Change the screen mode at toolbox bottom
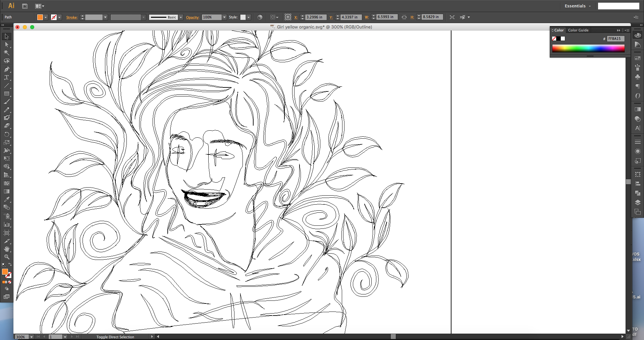The height and width of the screenshot is (340, 644). click(x=7, y=297)
